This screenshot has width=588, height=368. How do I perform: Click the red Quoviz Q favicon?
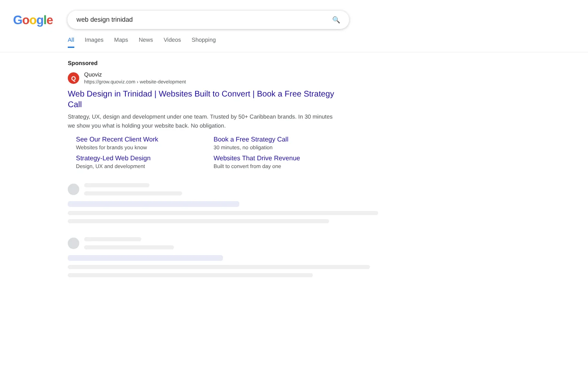[73, 78]
